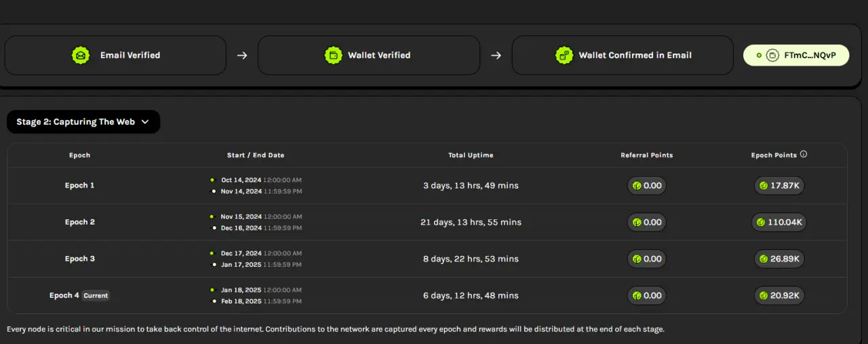Click the Jan 18, 2025 start date
Screen dimensions: 868x344
click(x=241, y=290)
